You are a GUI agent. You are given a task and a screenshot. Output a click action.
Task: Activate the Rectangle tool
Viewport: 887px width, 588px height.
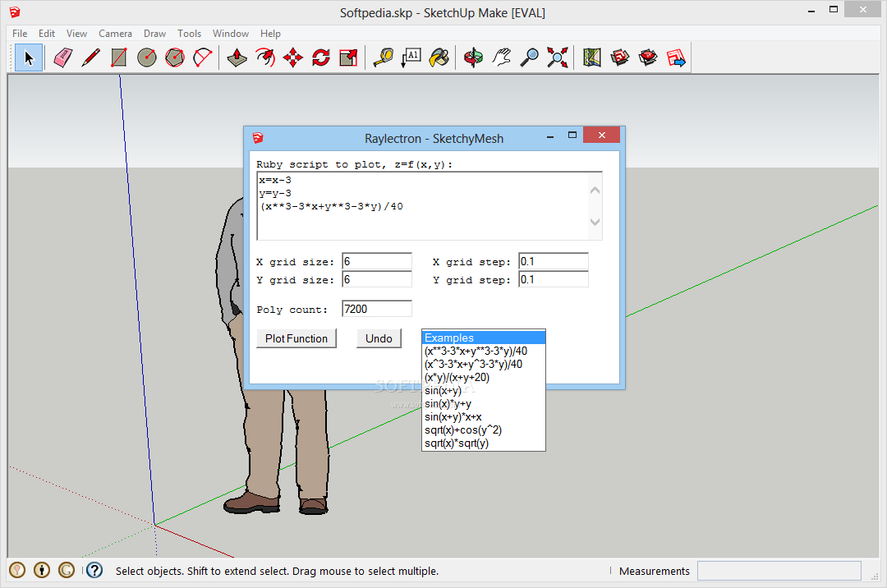[119, 57]
